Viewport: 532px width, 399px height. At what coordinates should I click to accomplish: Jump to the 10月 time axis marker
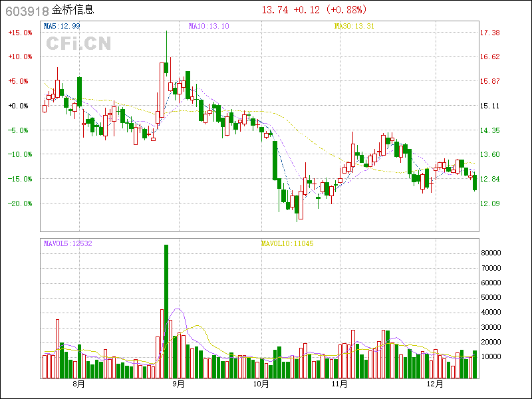[261, 384]
